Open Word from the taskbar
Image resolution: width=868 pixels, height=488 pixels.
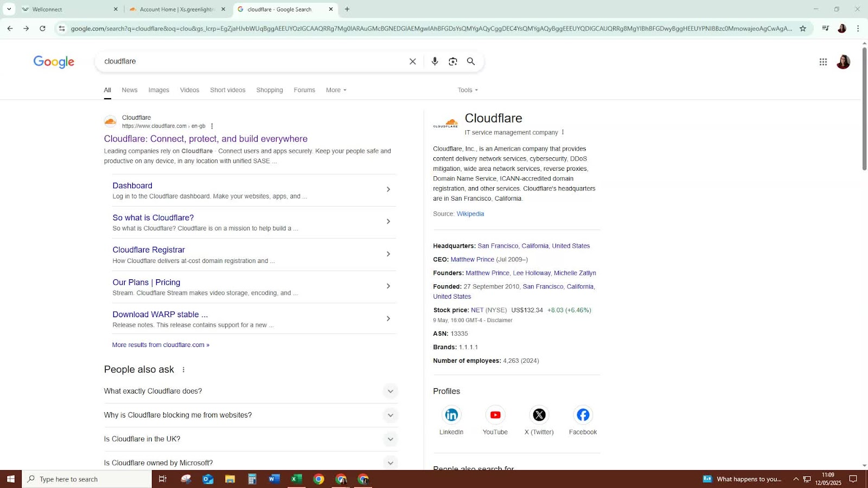pos(274,479)
